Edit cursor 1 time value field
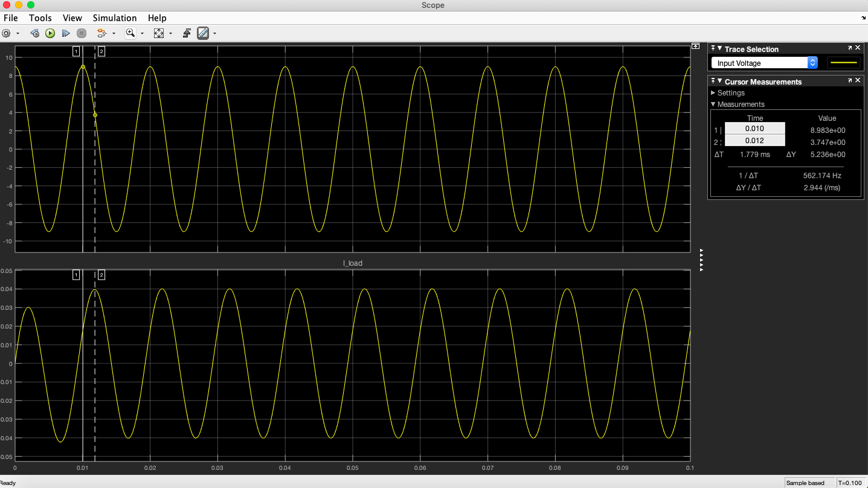Image resolution: width=868 pixels, height=488 pixels. pyautogui.click(x=754, y=129)
